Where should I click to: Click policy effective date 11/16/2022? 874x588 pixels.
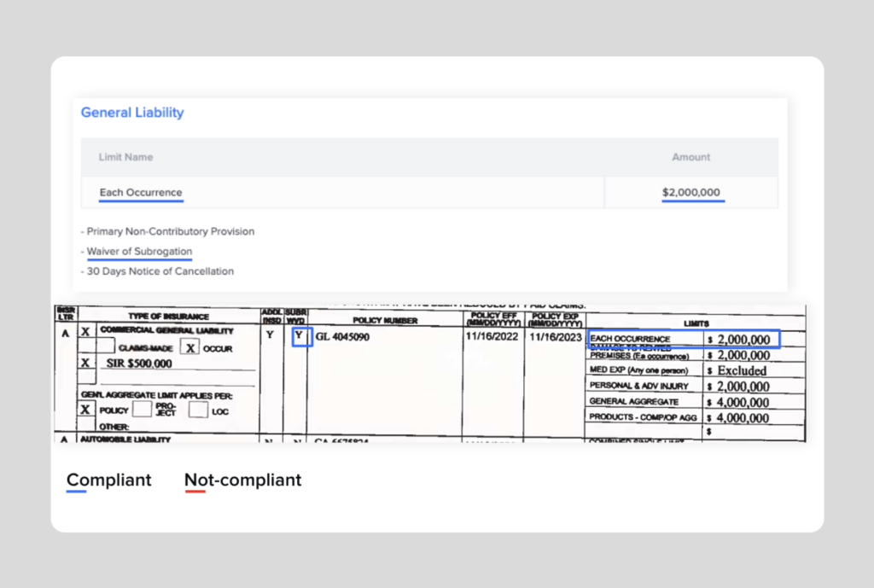(492, 336)
